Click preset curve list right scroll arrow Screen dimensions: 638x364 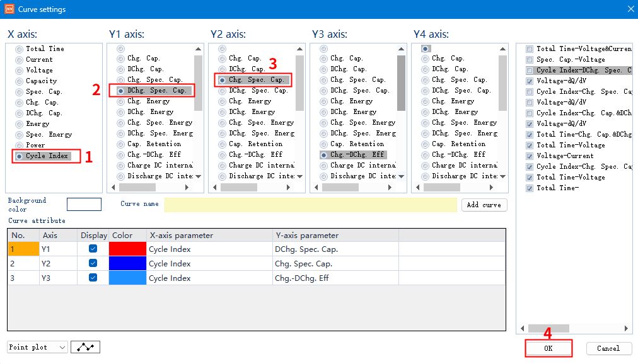tap(626, 328)
